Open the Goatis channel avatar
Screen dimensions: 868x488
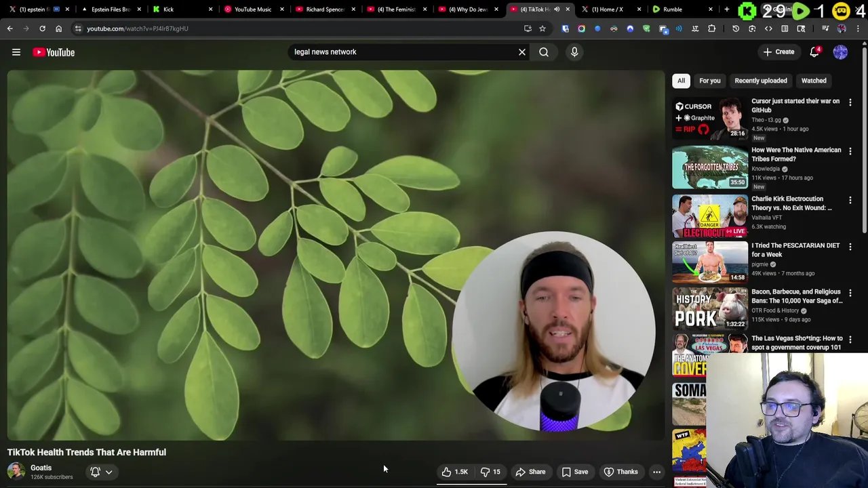(x=16, y=472)
